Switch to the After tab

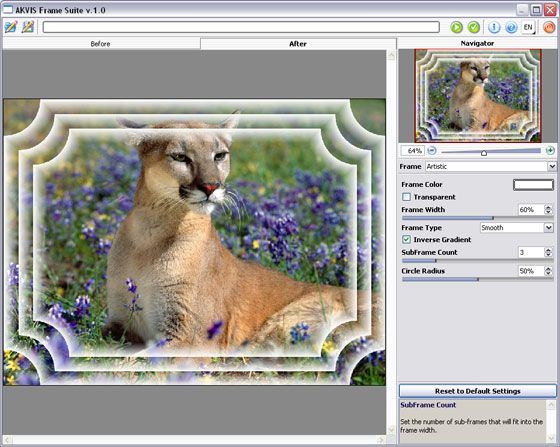[x=298, y=44]
